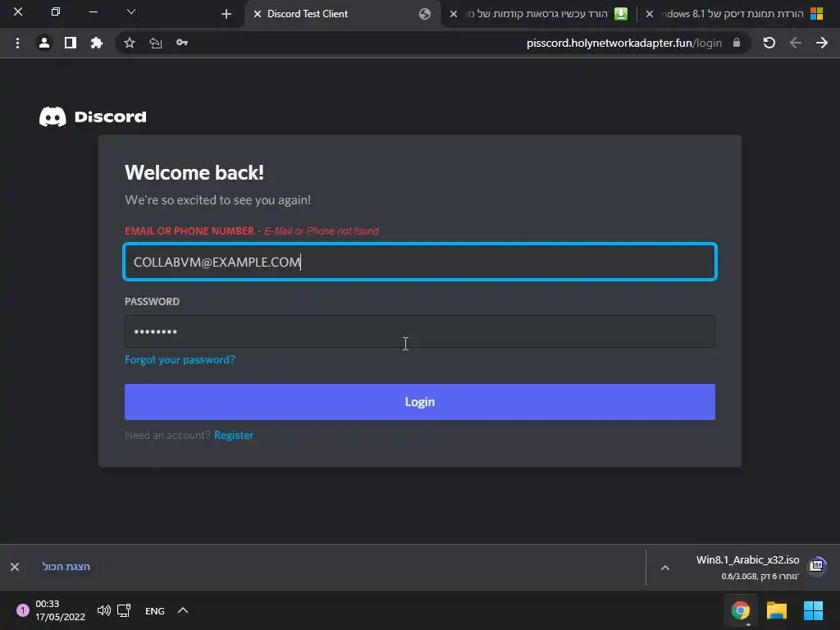Close the downloads bar

click(x=15, y=567)
